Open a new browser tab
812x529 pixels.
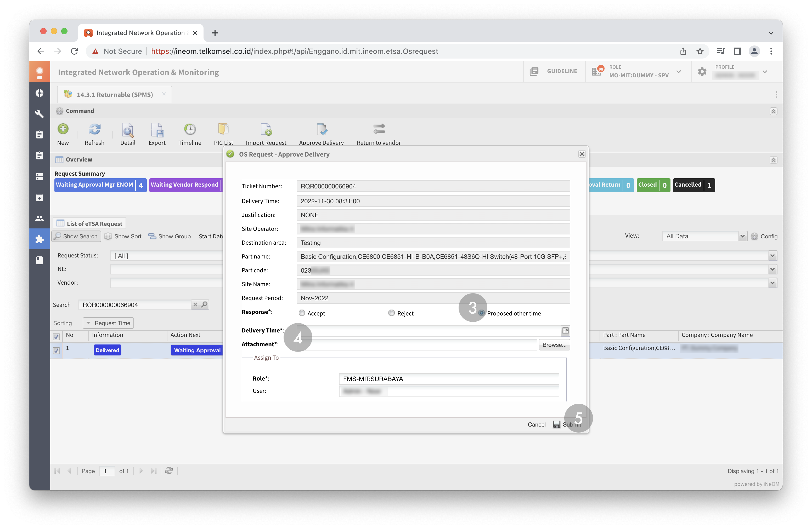pos(215,33)
